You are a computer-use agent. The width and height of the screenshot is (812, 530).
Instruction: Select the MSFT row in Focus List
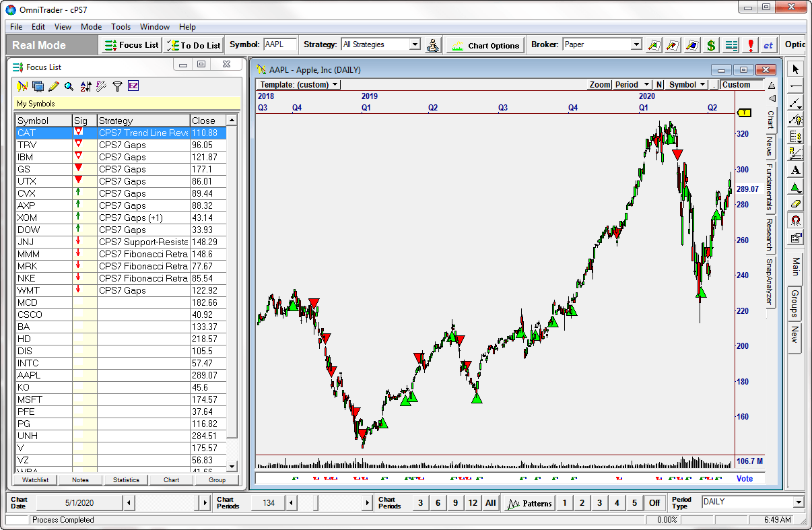pos(121,399)
